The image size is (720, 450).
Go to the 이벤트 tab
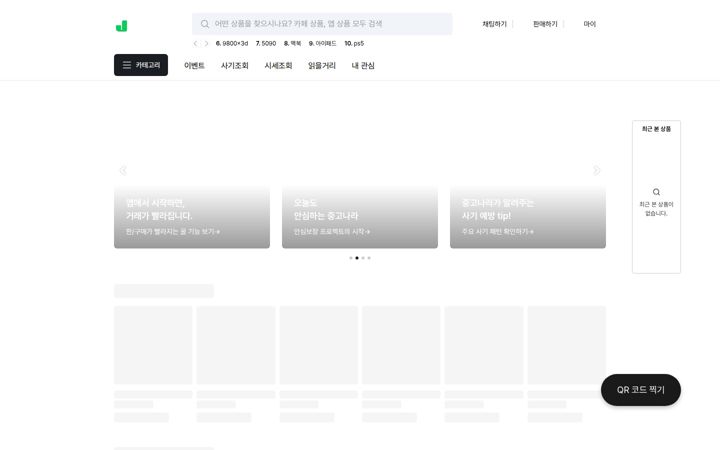pyautogui.click(x=194, y=66)
